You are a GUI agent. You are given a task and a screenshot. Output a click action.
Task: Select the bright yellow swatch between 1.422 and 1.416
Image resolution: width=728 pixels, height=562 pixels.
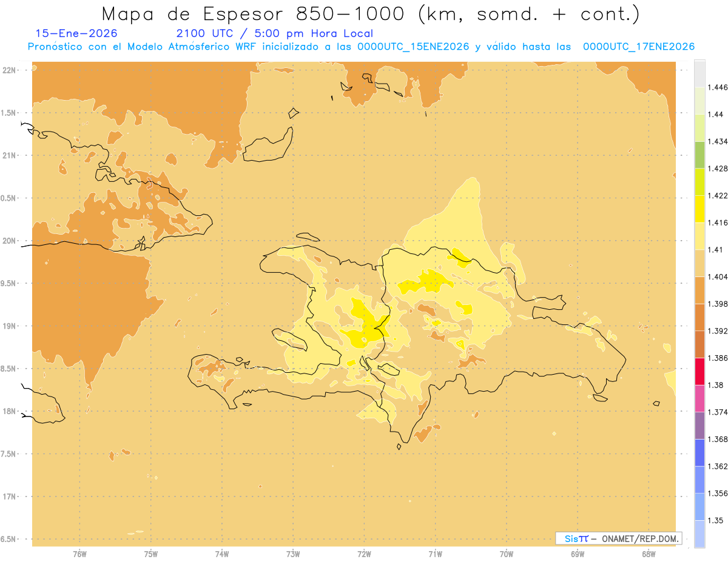pos(699,209)
